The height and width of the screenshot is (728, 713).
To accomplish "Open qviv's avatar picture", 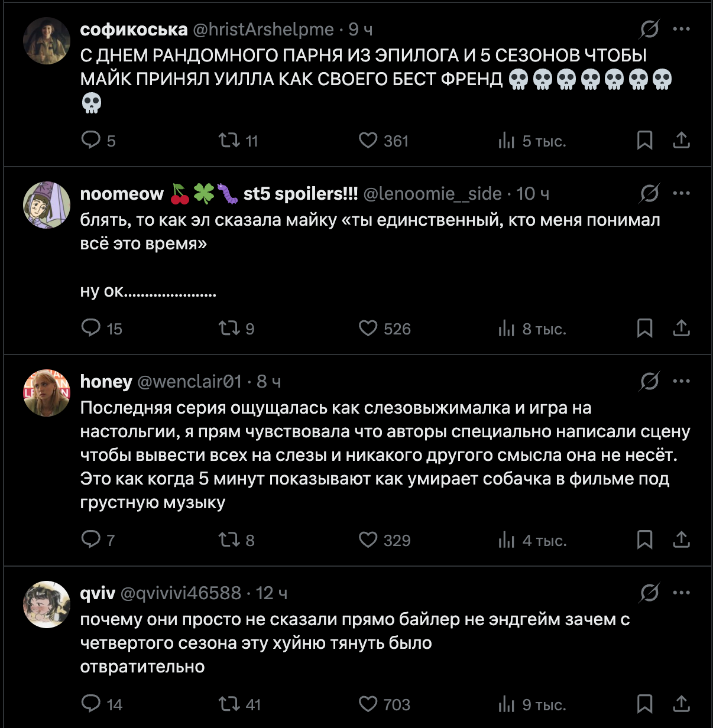I will [x=47, y=604].
